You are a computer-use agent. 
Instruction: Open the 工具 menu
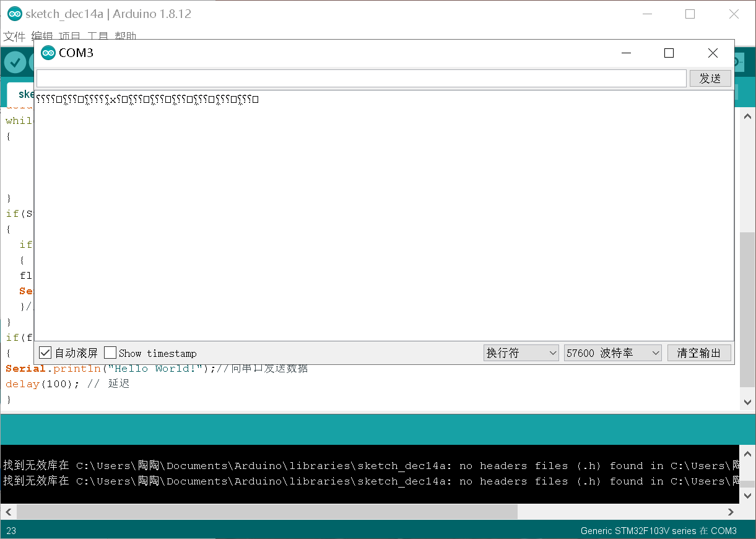click(97, 36)
